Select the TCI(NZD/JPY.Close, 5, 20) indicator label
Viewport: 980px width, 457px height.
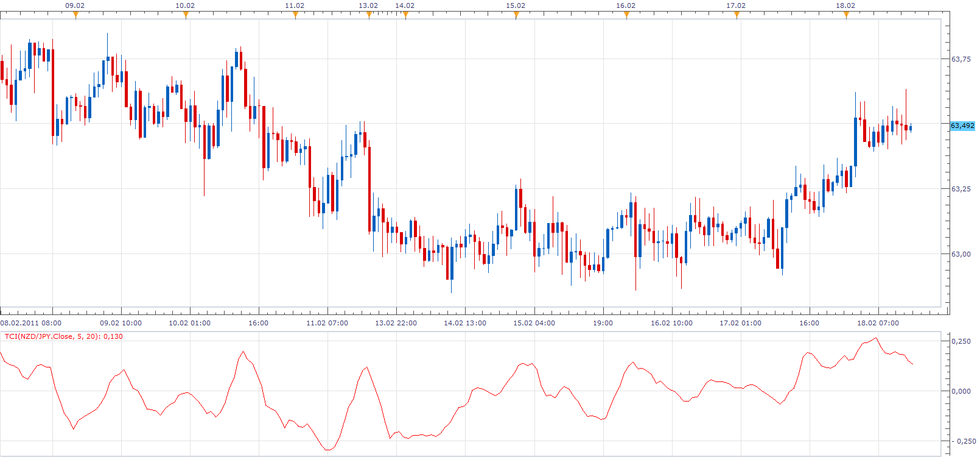click(64, 336)
